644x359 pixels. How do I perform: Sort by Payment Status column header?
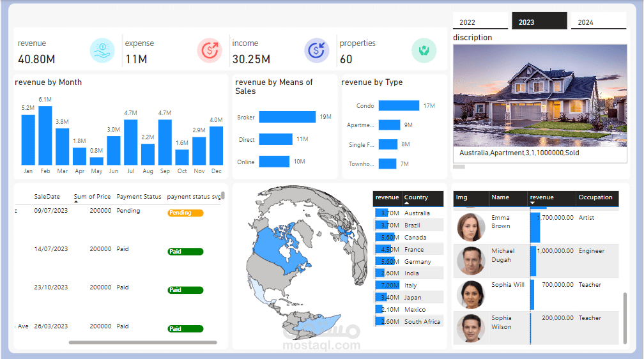pyautogui.click(x=139, y=197)
